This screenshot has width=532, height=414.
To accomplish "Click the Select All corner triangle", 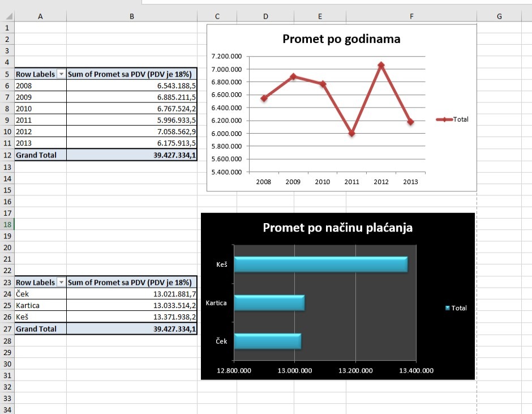I will (9, 16).
